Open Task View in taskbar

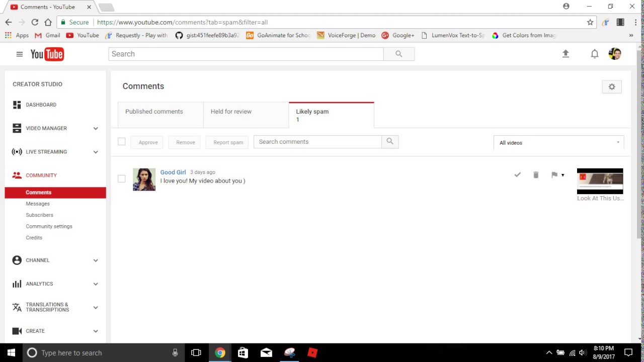tap(196, 352)
